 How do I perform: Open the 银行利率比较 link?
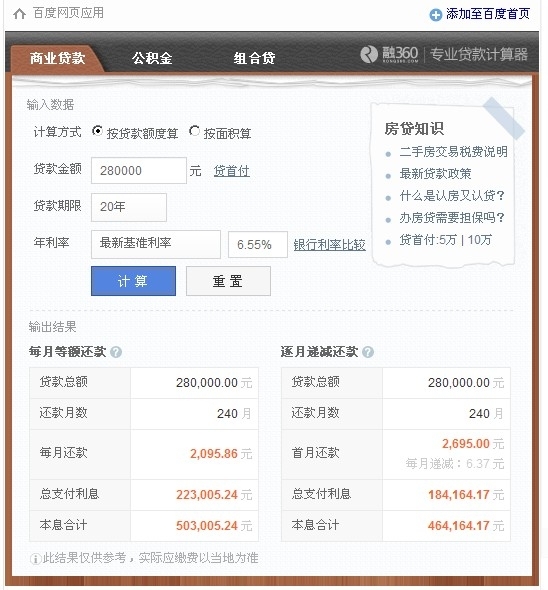click(x=330, y=245)
